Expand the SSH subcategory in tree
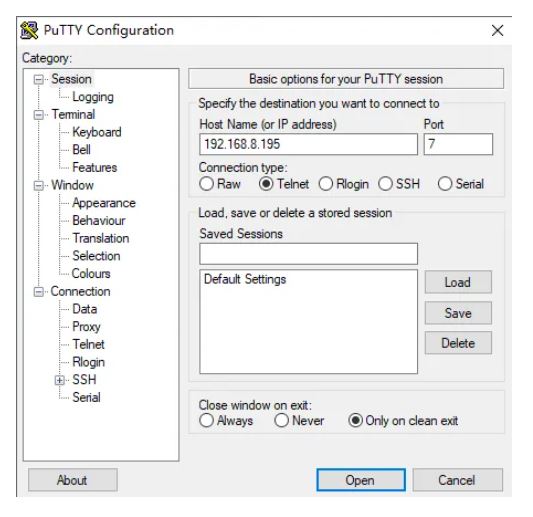Image resolution: width=533 pixels, height=517 pixels. coord(59,380)
